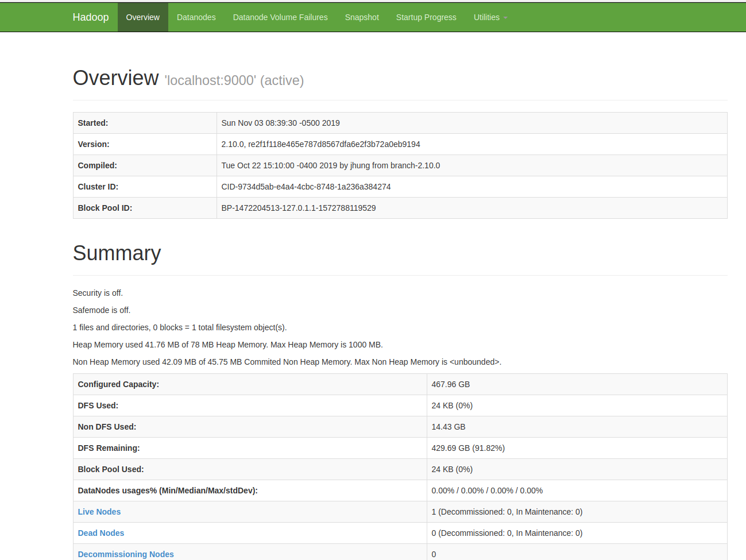This screenshot has width=746, height=560.
Task: Open the Dead Nodes link
Action: tap(101, 533)
